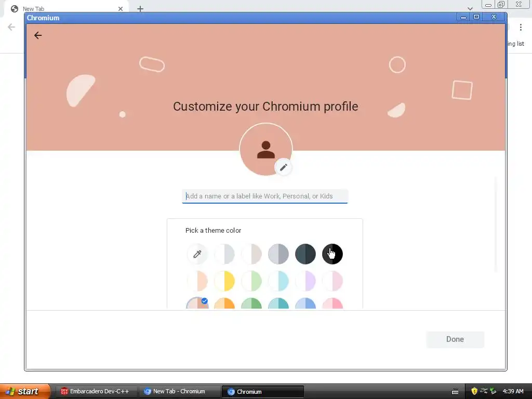
Task: Click the security shield tray icon
Action: pos(474,391)
